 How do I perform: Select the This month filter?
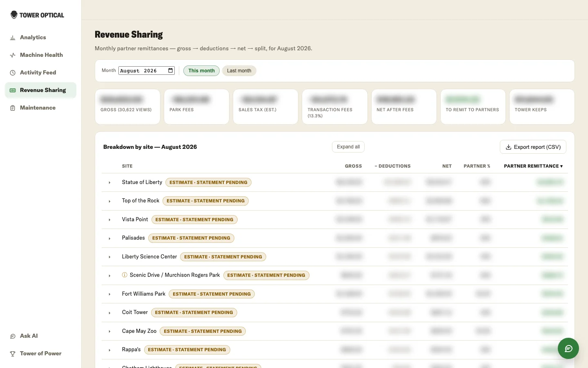[x=201, y=71]
